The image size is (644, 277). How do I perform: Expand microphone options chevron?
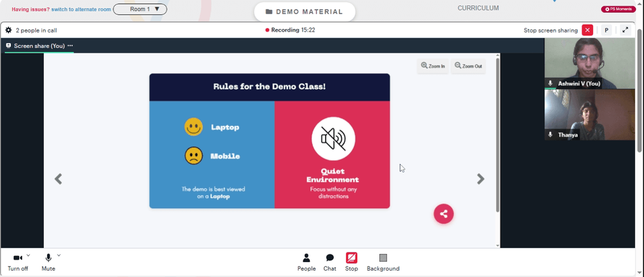[x=59, y=255]
